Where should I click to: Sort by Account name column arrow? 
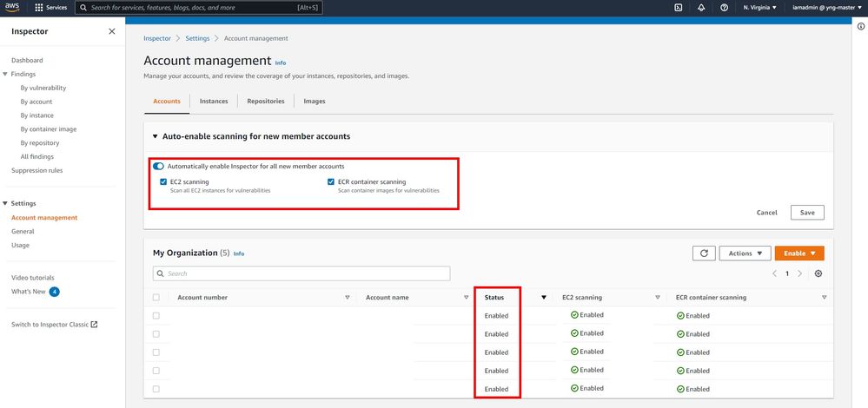(x=466, y=298)
